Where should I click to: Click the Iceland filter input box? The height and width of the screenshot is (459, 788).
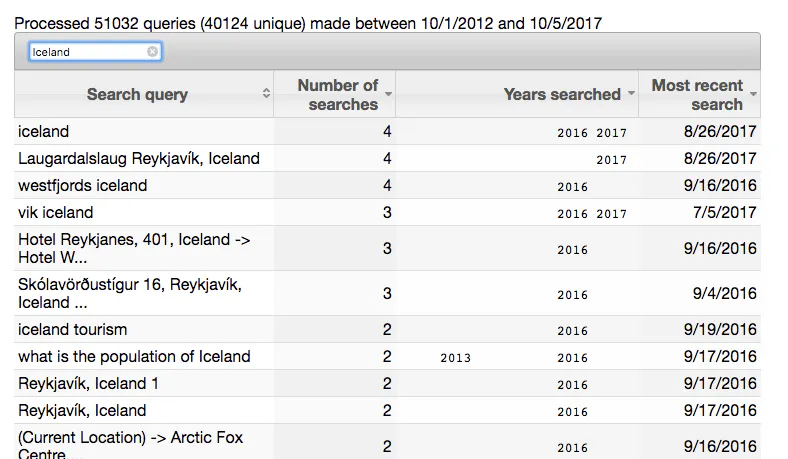tap(95, 52)
